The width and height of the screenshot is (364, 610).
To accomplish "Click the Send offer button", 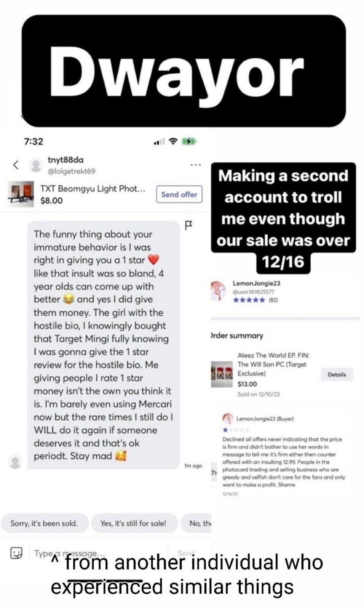I will coord(179,194).
